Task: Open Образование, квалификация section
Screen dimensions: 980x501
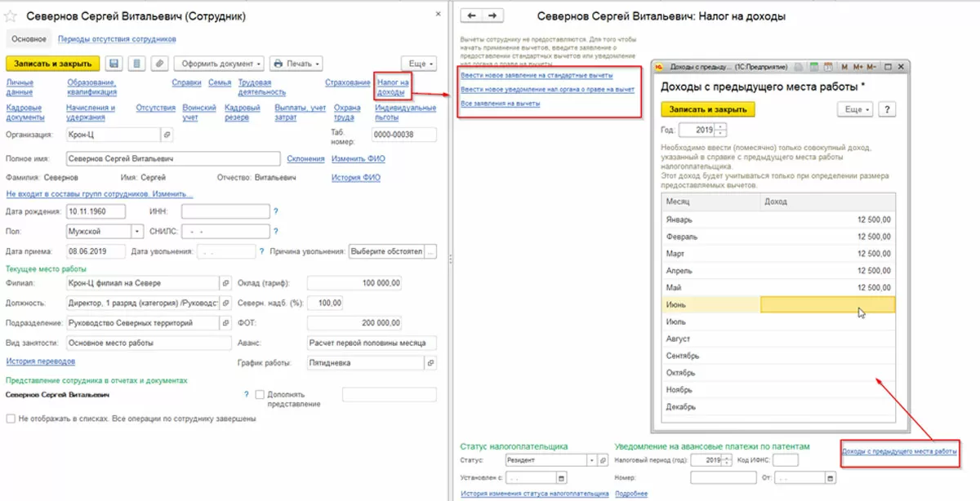Action: tap(92, 87)
